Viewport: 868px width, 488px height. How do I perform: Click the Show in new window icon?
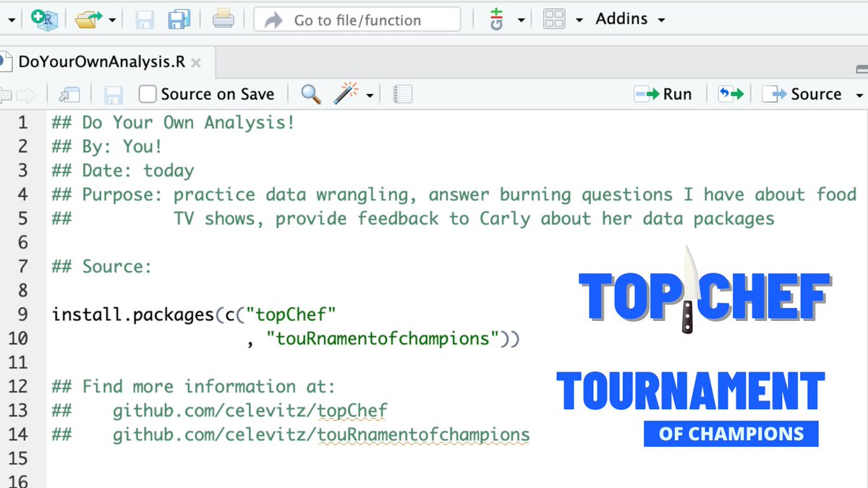tap(69, 94)
